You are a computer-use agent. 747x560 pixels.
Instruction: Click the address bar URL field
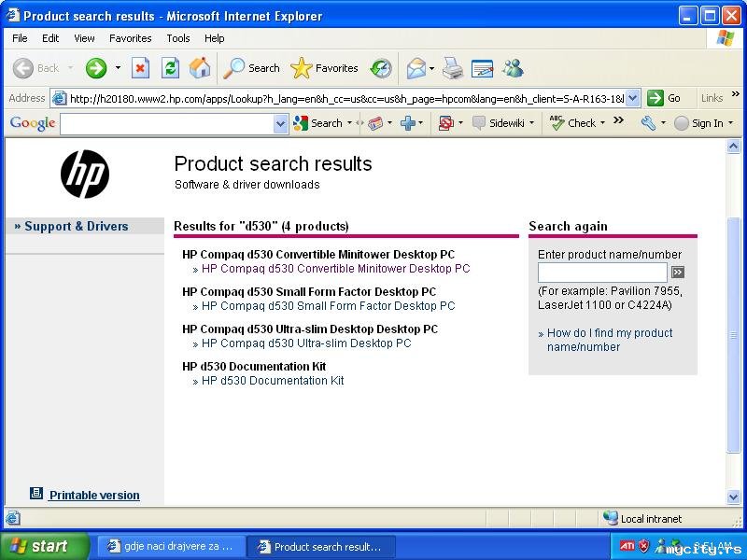pos(346,99)
